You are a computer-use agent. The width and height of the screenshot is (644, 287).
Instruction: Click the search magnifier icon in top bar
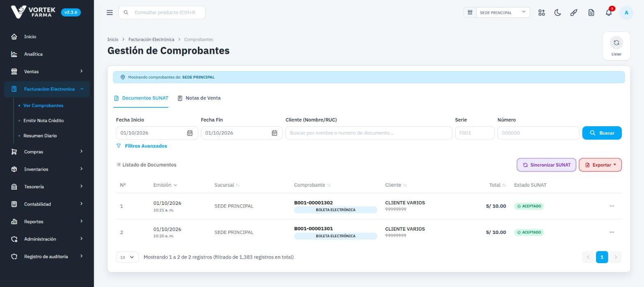coord(126,12)
